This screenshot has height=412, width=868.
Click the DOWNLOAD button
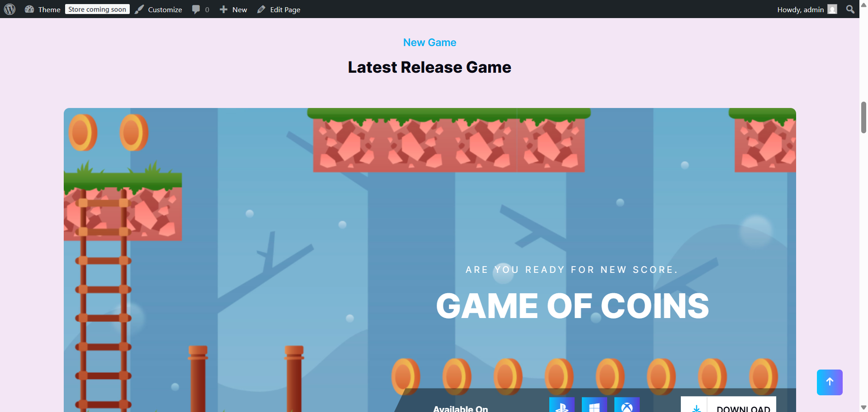tap(728, 405)
